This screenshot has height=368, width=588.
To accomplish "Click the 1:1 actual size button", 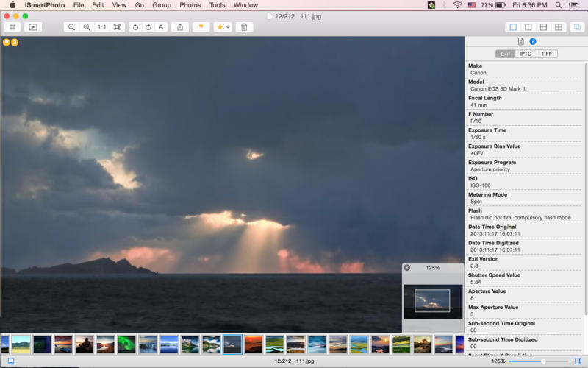I will [x=101, y=27].
